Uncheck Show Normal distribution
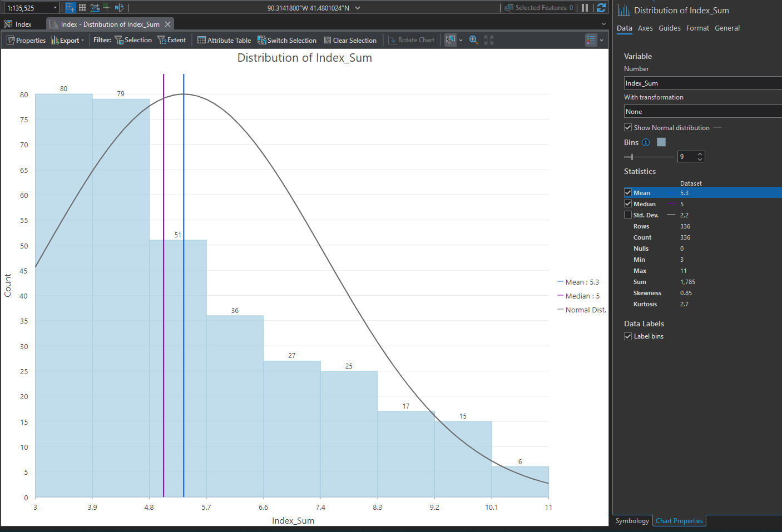Viewport: 782px width, 532px height. pyautogui.click(x=628, y=127)
